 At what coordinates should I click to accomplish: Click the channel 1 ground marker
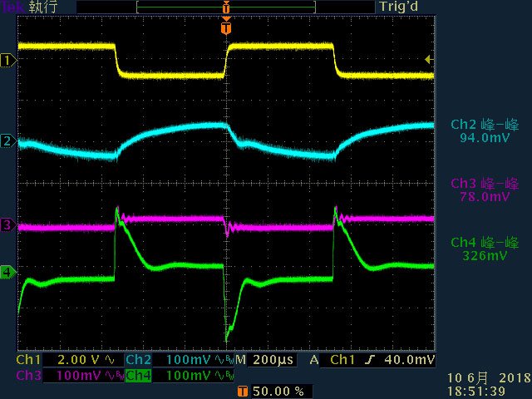[7, 61]
